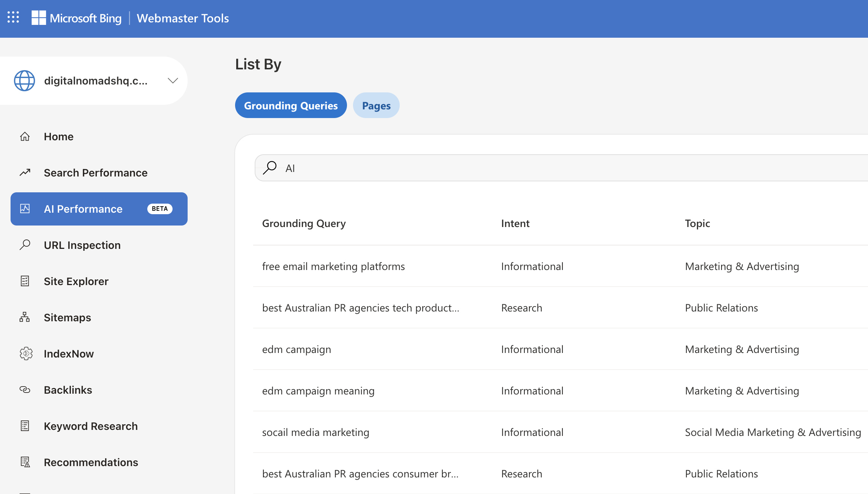Expand the digitalnomadshq site selector chevron
868x494 pixels.
[x=173, y=81]
